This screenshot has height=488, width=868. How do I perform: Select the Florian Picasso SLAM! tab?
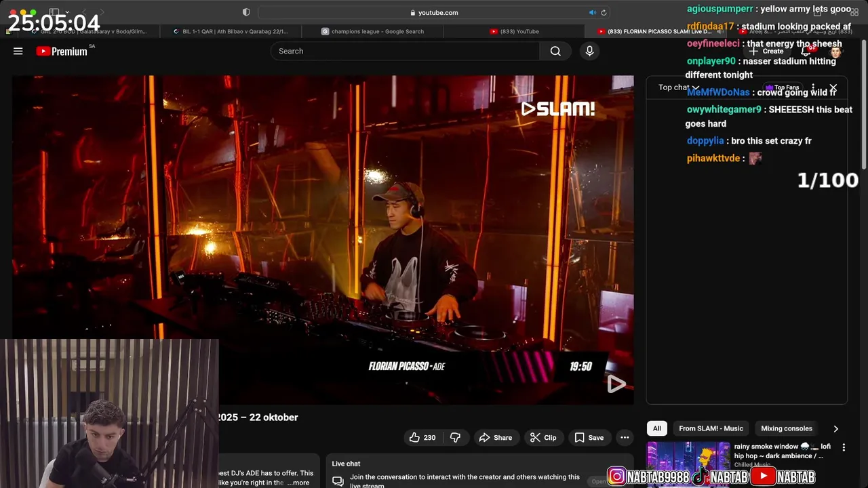click(654, 31)
